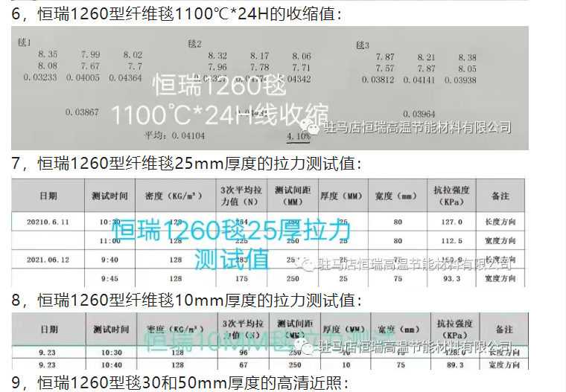Click the 127.0 tensile strength cell
The image size is (566, 392).
[451, 222]
